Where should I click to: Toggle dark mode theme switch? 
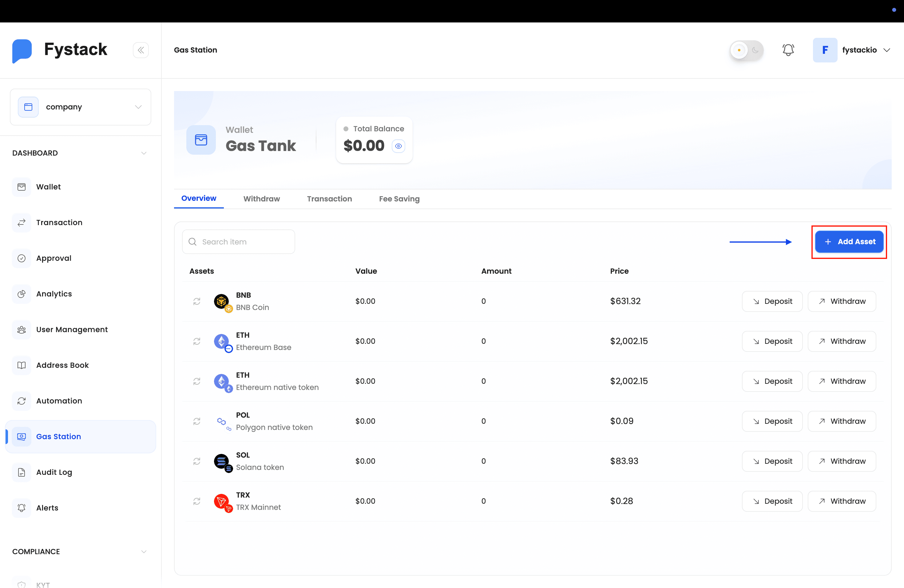(746, 50)
